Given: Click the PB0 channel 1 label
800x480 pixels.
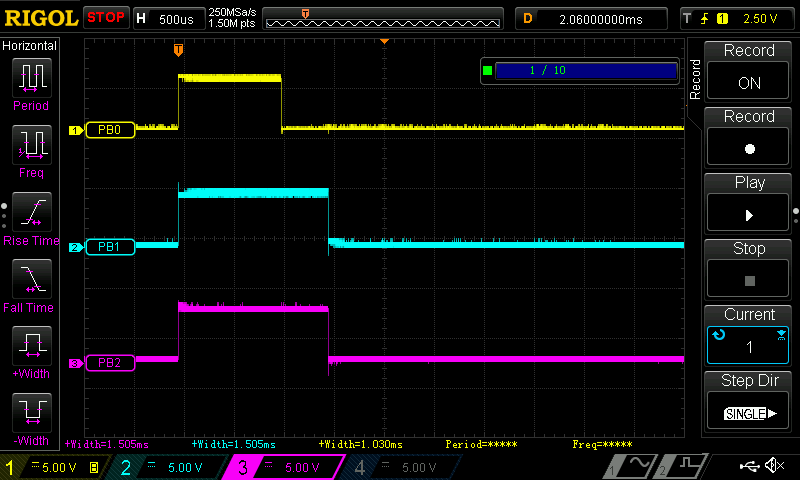Looking at the screenshot, I should point(110,130).
